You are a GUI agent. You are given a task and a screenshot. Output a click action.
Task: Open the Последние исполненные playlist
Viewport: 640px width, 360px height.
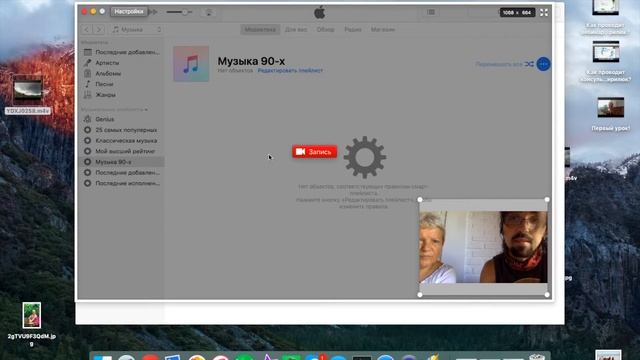[122, 183]
